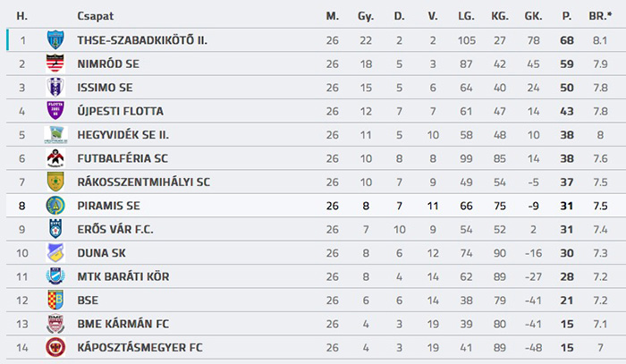Click the MTK Baráti Kör team name
The width and height of the screenshot is (626, 364).
click(x=123, y=276)
